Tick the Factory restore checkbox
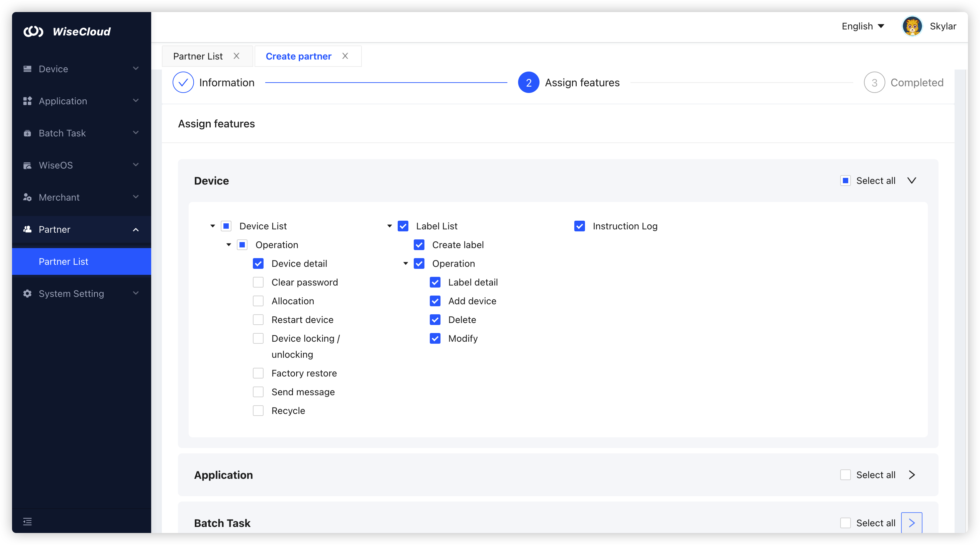This screenshot has width=980, height=545. pos(258,373)
